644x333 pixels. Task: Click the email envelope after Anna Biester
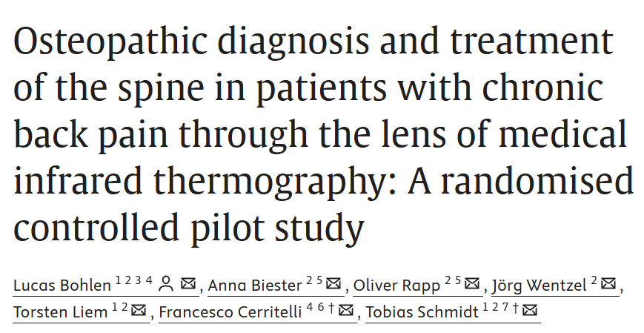(x=333, y=283)
